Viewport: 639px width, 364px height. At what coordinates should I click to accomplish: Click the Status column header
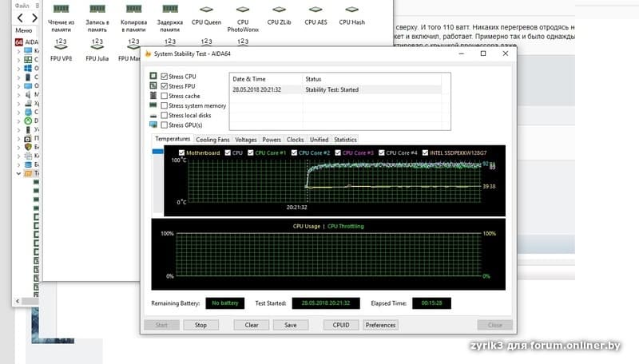point(372,79)
